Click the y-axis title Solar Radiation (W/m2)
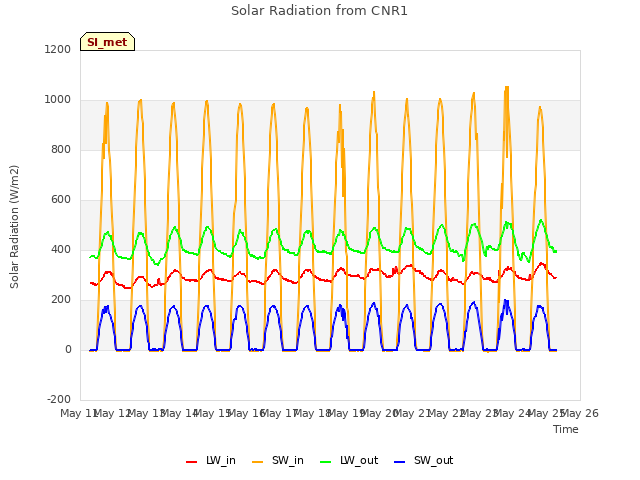 pos(14,227)
